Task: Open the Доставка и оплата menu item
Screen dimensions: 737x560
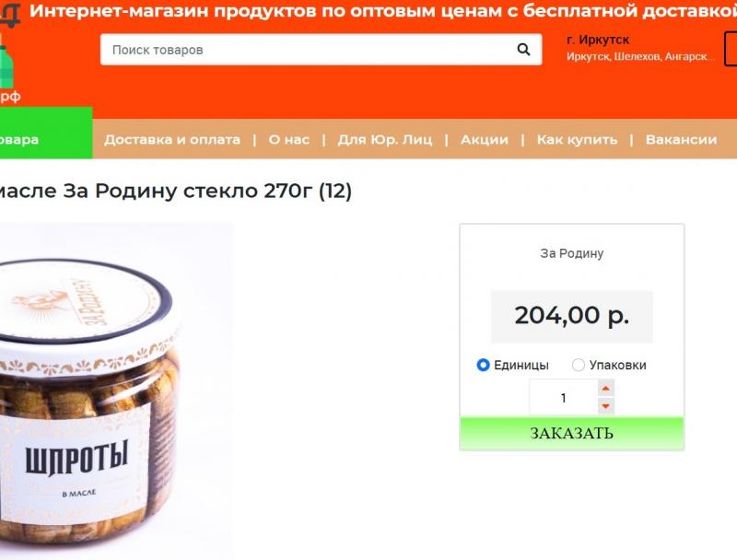Action: point(172,139)
